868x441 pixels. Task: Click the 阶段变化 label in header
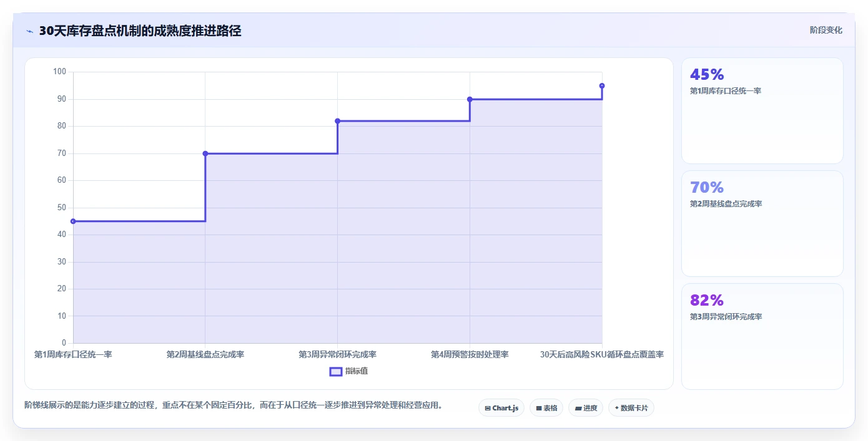tap(826, 30)
